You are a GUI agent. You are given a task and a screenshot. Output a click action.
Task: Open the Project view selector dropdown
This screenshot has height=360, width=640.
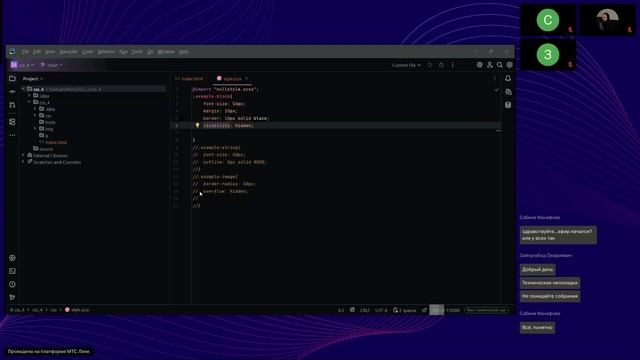(33, 78)
